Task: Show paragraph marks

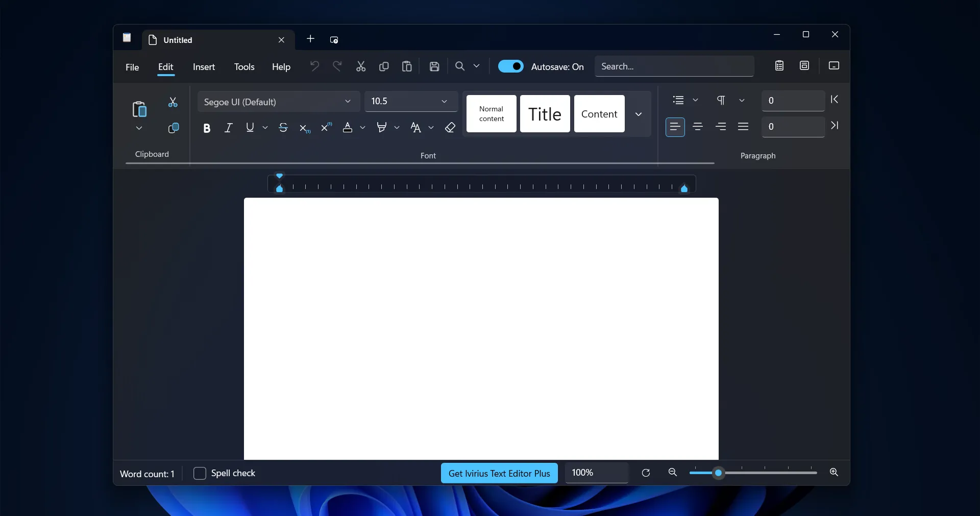Action: pos(721,100)
